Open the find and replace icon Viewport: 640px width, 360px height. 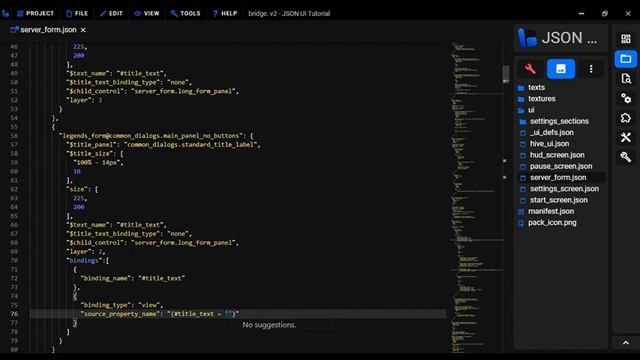coord(626,78)
